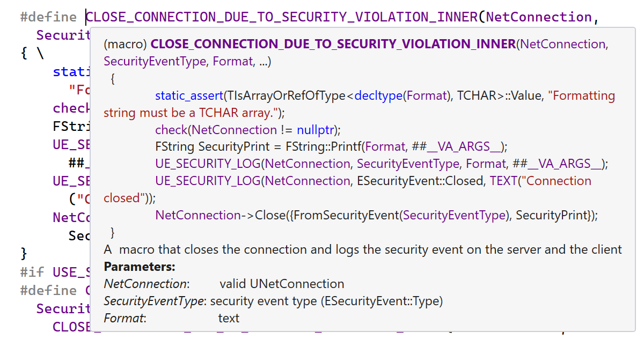Click the bold Parameters: heading

140,267
